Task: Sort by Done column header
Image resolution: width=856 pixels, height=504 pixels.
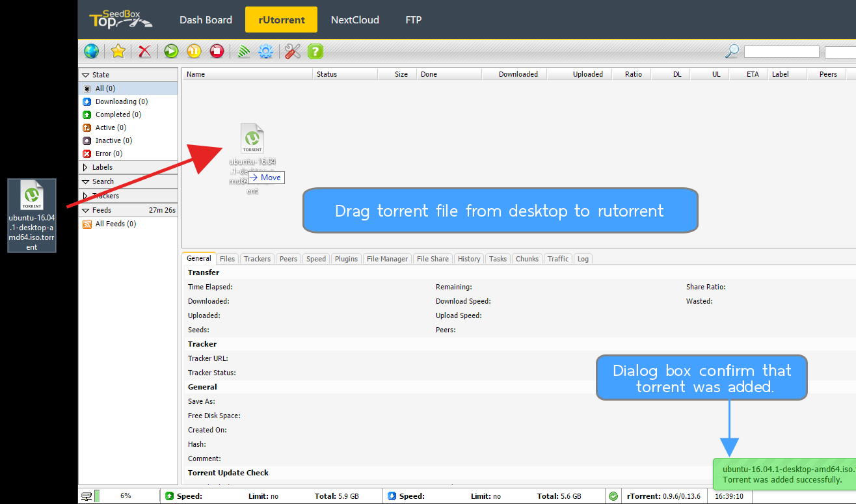Action: tap(449, 74)
